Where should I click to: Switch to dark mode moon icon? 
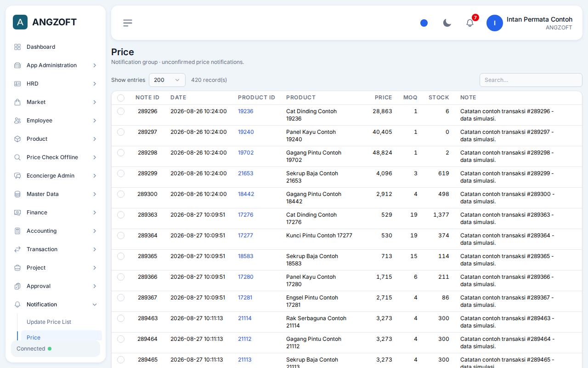(447, 23)
